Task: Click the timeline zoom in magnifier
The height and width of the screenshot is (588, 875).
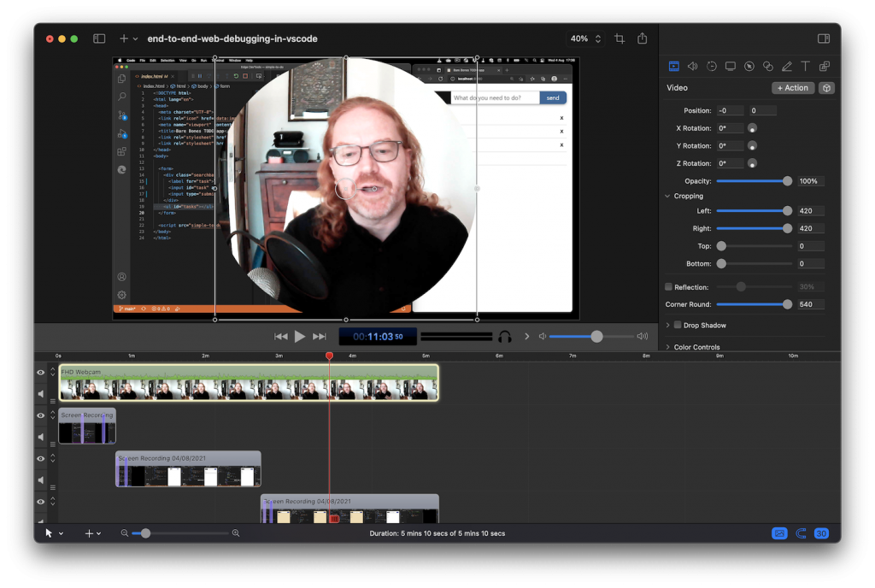Action: (236, 533)
